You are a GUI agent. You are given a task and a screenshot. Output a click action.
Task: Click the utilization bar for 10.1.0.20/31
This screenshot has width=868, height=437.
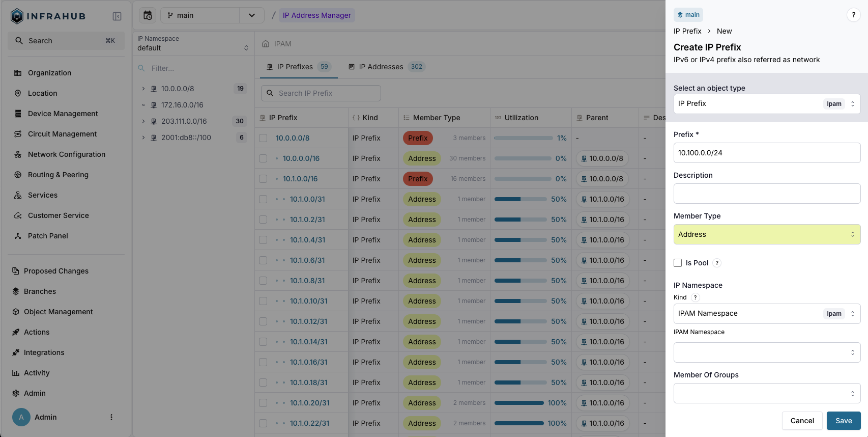coord(519,403)
